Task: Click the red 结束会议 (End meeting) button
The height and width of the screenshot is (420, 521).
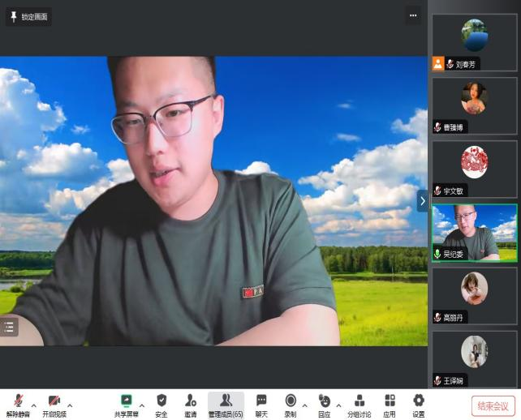Action: click(x=493, y=405)
